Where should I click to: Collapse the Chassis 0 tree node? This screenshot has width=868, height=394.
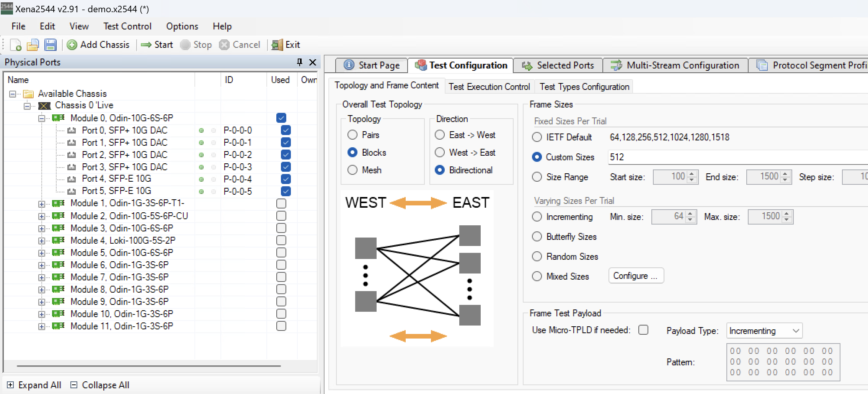click(x=27, y=106)
